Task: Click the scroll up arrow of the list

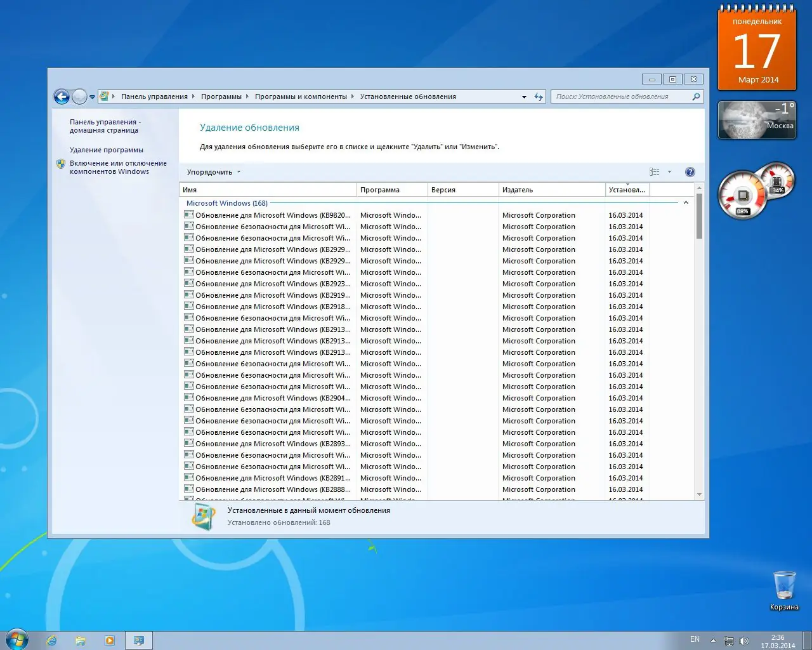Action: tap(699, 188)
